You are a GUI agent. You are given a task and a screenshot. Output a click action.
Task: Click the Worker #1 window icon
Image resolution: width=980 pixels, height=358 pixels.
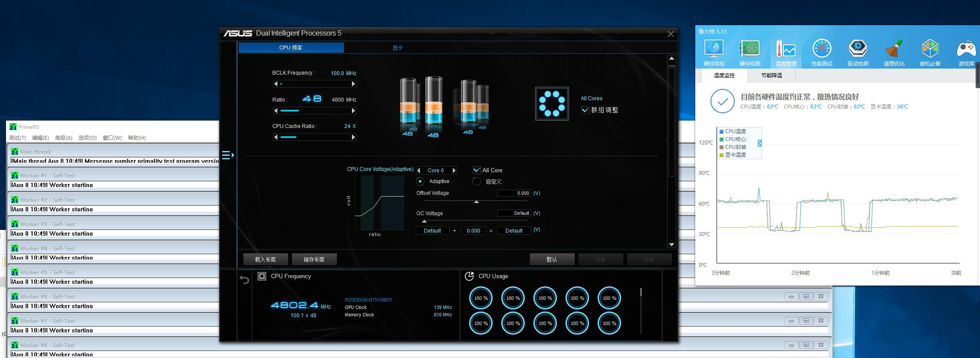pos(15,175)
